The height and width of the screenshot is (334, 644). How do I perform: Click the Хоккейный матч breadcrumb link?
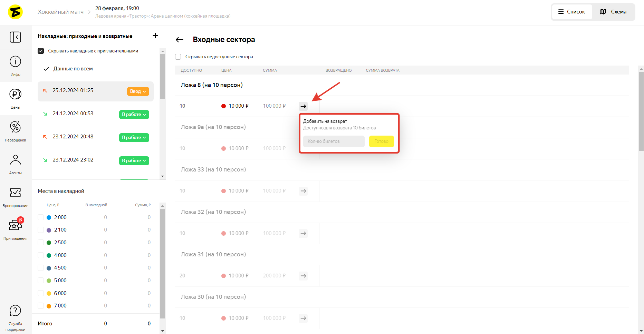point(60,12)
